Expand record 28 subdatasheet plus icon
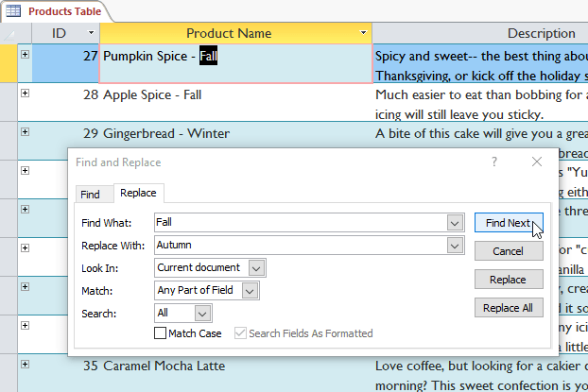 (25, 94)
